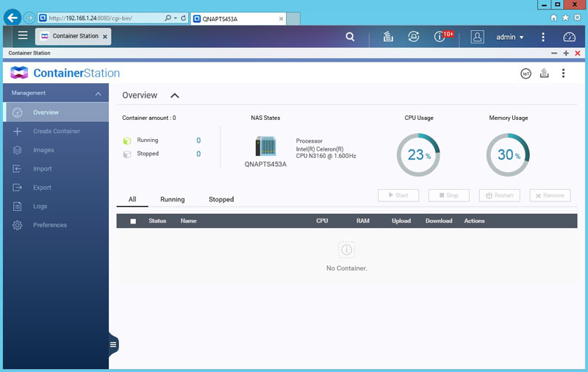Tick the select-all checkbox in table header
Image resolution: width=588 pixels, height=372 pixels.
[133, 221]
